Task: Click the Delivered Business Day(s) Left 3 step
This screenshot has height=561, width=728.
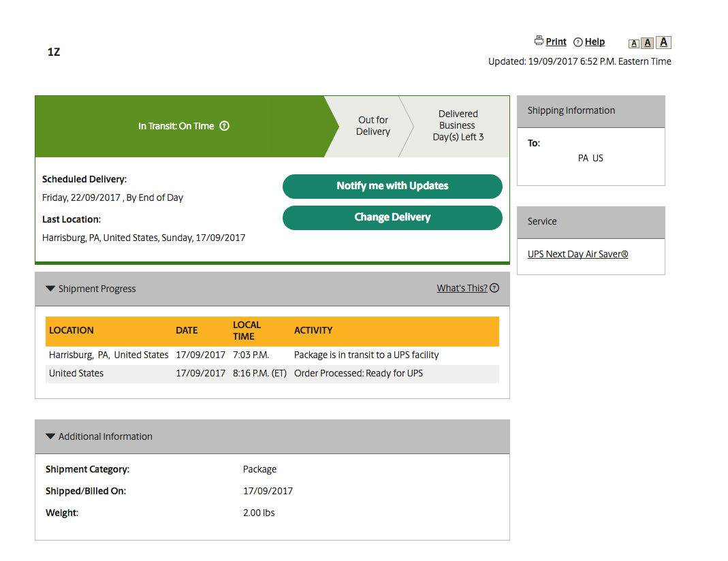Action: 458,126
